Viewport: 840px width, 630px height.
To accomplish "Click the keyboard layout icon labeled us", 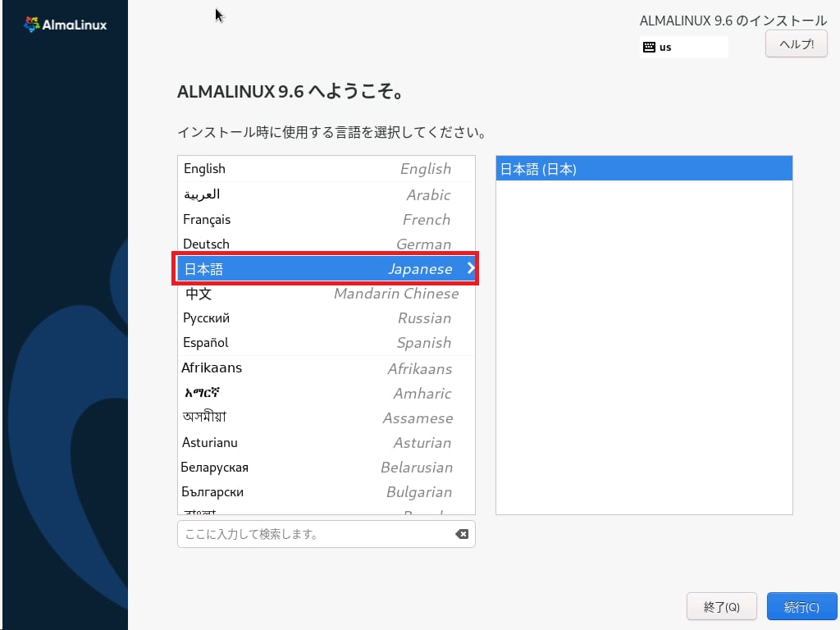I will point(649,47).
